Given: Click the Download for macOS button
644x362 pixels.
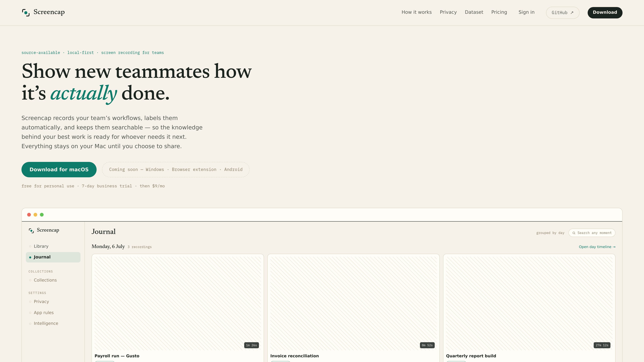Looking at the screenshot, I should (x=59, y=170).
